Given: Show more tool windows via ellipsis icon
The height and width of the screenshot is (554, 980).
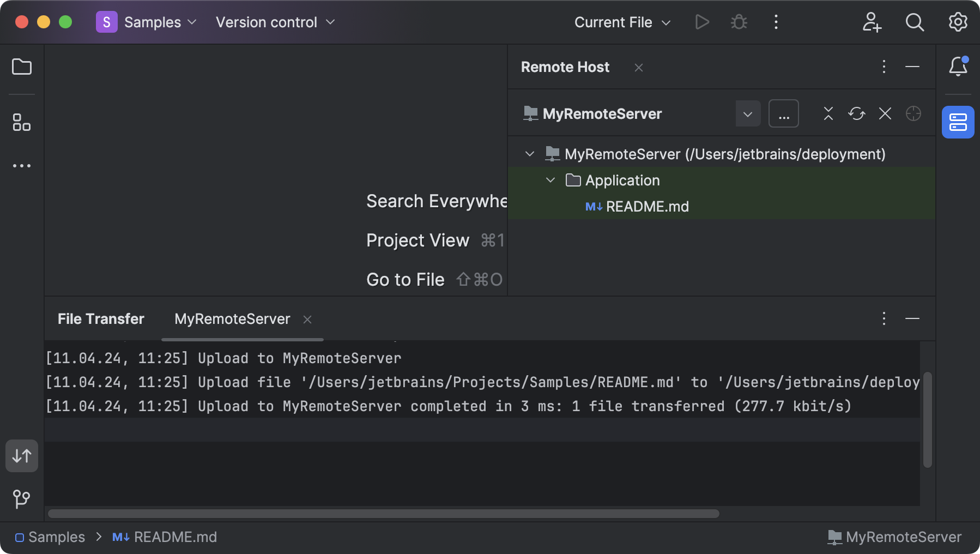Looking at the screenshot, I should (x=21, y=166).
